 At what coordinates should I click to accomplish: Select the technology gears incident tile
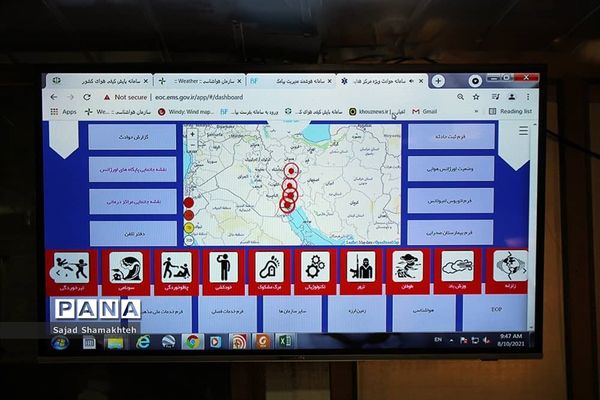tap(315, 272)
